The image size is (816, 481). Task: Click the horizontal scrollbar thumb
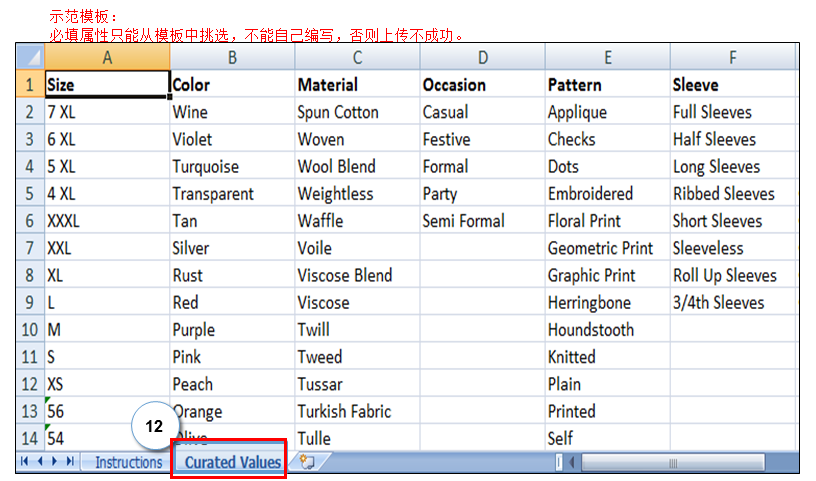tap(673, 462)
